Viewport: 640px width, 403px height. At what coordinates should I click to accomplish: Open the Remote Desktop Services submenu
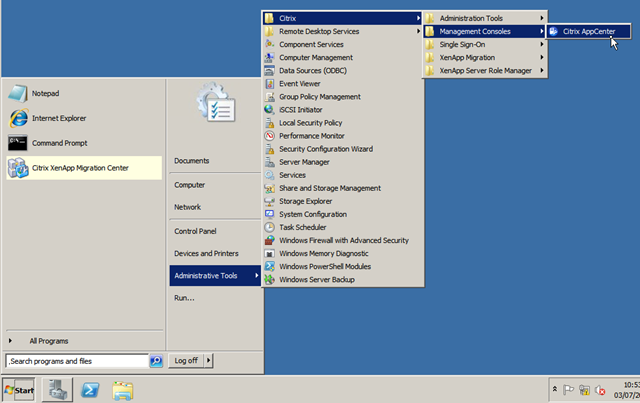click(342, 31)
